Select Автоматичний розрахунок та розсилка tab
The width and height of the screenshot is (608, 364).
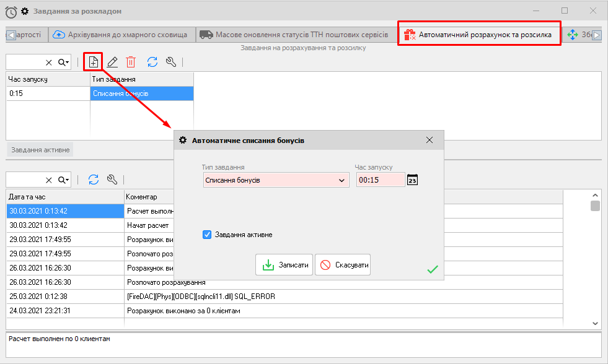click(478, 35)
